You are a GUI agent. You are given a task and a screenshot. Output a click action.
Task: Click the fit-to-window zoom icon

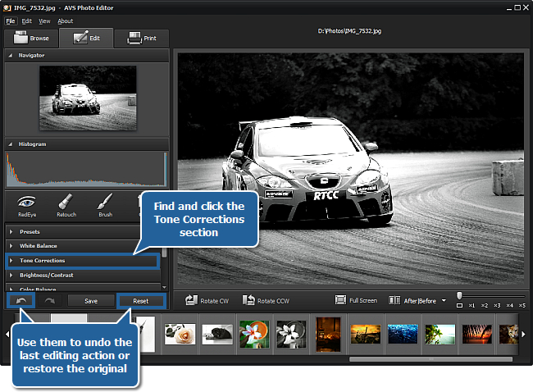coord(459,305)
